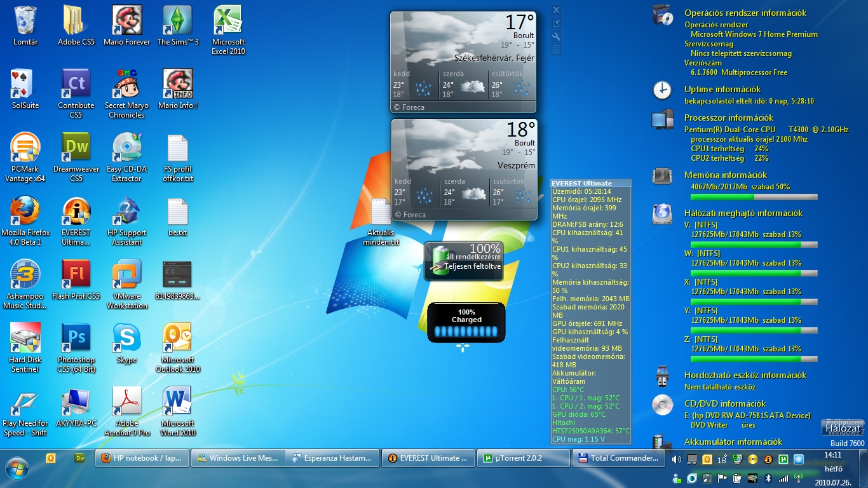Screen dimensions: 868x488
Task: Click the EVEREST Ultimate gadget title
Action: (581, 183)
